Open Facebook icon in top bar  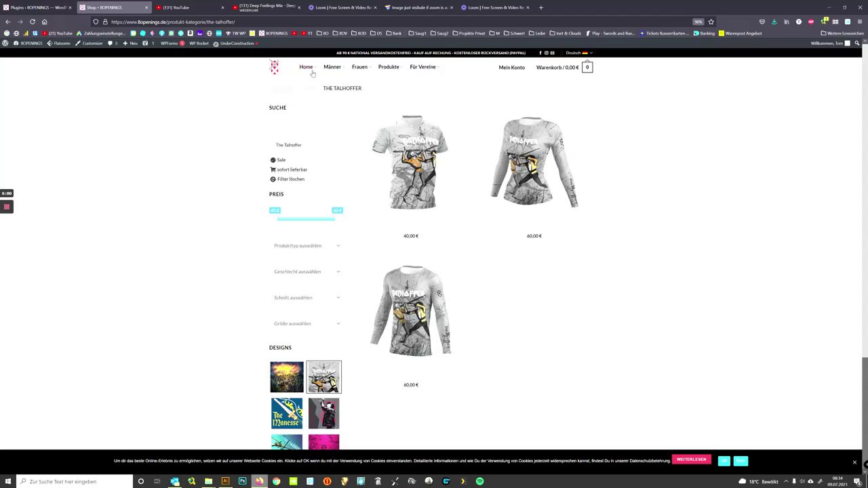click(x=540, y=53)
